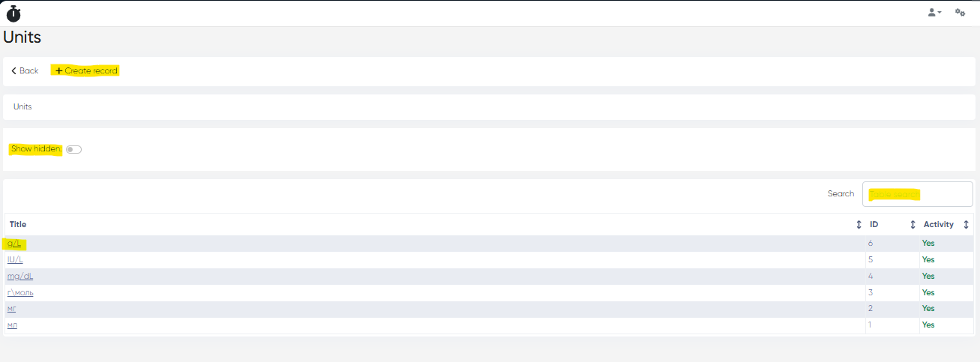Image resolution: width=980 pixels, height=362 pixels.
Task: Click the stopwatch logo icon
Action: point(13,13)
